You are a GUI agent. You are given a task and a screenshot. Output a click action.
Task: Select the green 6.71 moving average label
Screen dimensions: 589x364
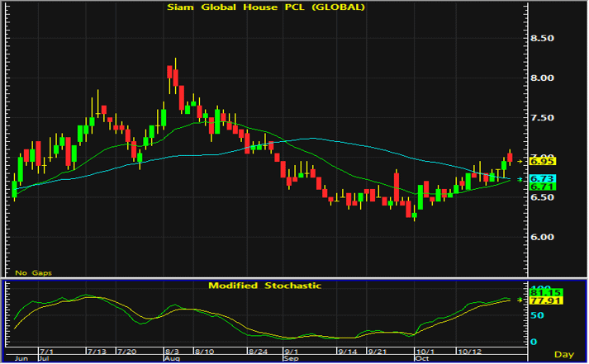[x=543, y=187]
